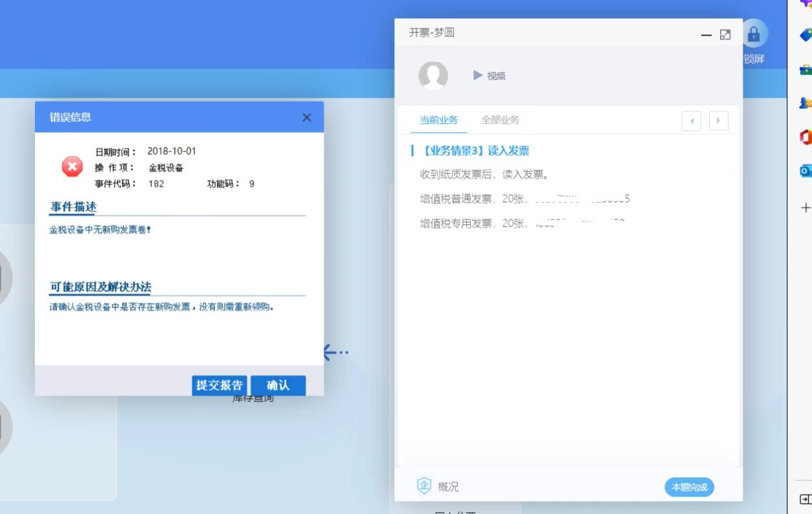Click the plus icon in sidebar
Image resolution: width=812 pixels, height=514 pixels.
pyautogui.click(x=806, y=208)
